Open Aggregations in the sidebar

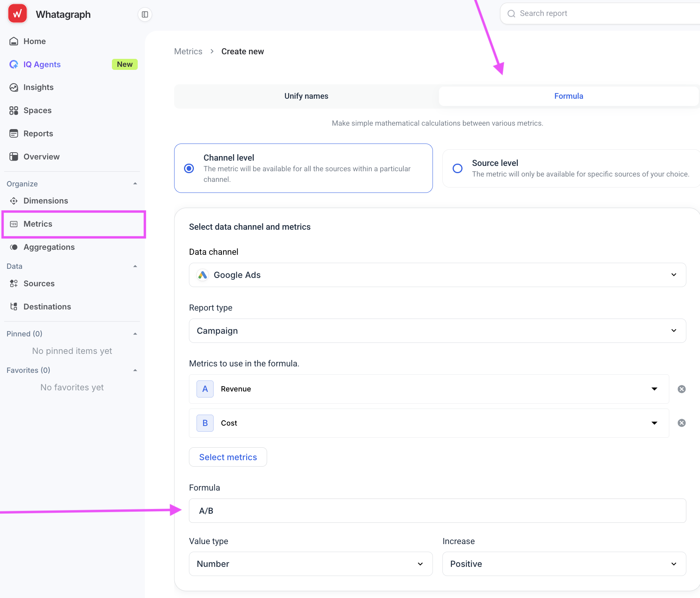(x=49, y=247)
